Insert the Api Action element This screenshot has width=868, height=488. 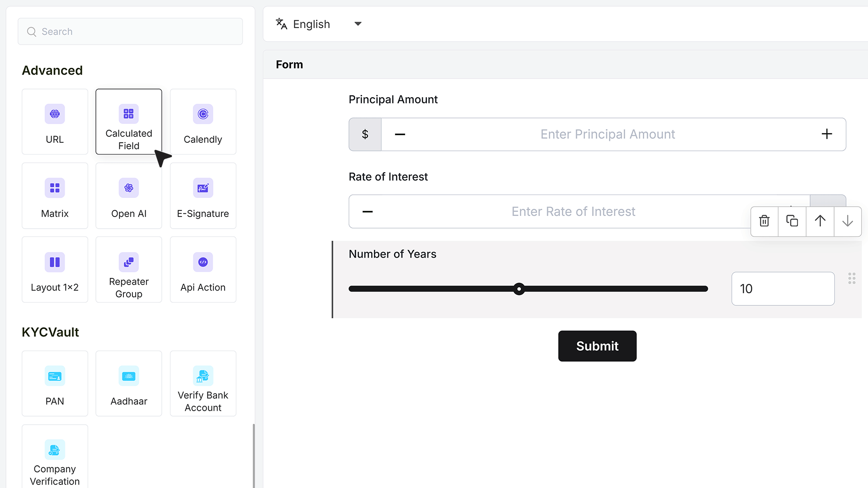pyautogui.click(x=203, y=270)
